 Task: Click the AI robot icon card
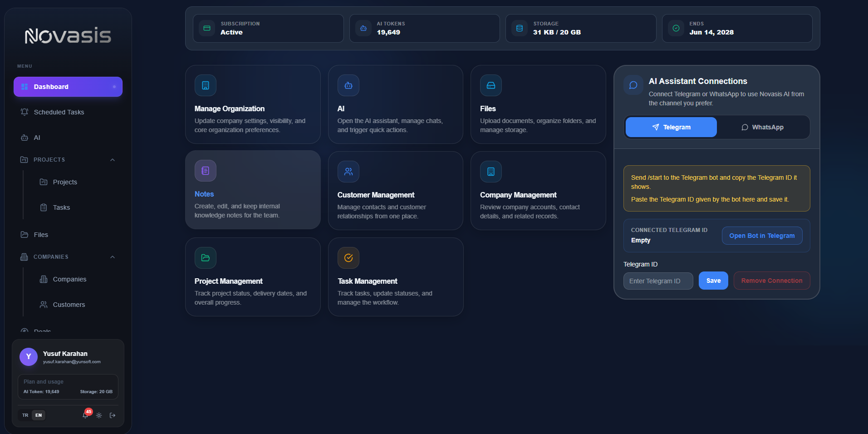click(x=348, y=85)
